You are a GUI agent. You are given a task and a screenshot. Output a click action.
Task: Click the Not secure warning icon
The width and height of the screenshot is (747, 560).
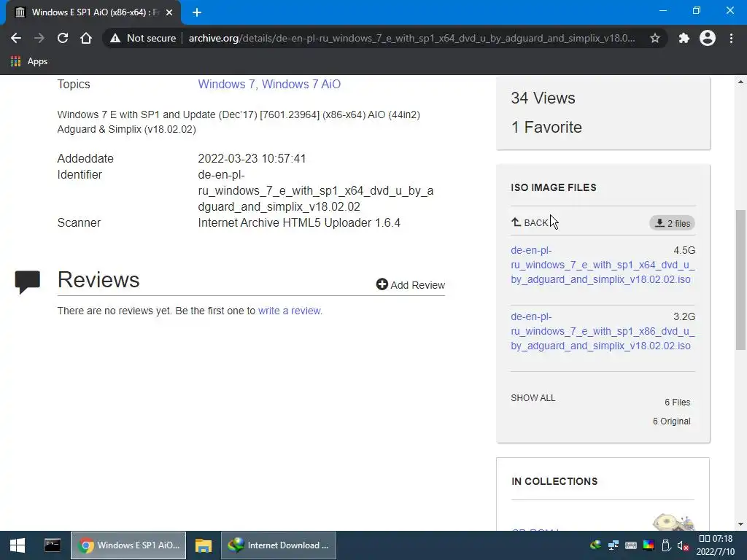click(x=115, y=38)
